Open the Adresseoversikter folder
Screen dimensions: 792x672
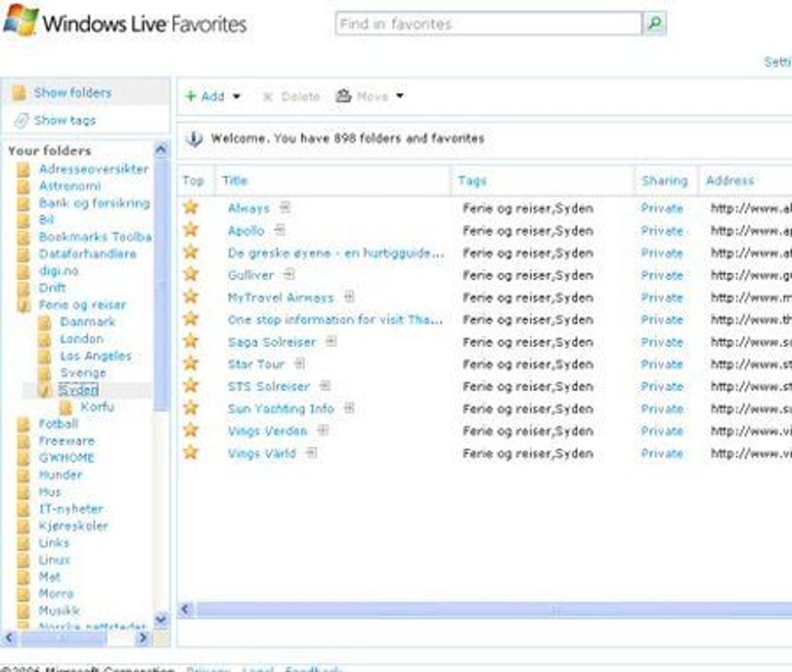tap(94, 169)
